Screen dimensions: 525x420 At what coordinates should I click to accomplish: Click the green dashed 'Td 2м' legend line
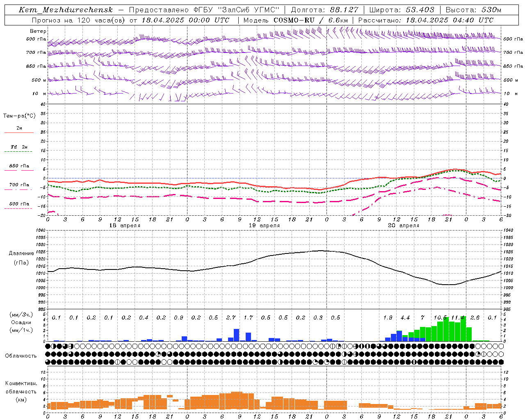tap(18, 151)
